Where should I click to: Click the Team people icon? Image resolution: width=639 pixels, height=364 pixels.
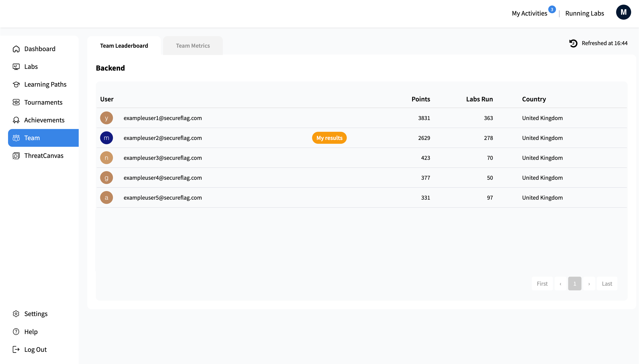[x=16, y=138]
